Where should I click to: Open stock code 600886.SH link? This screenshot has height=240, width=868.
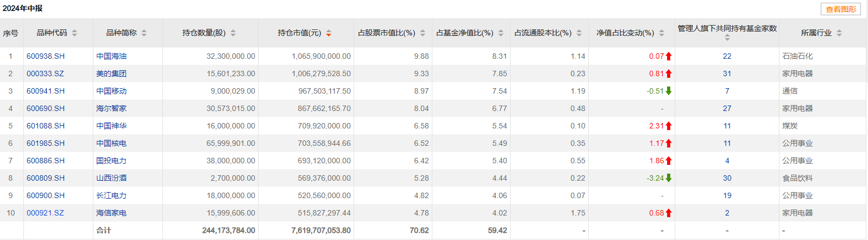pos(46,161)
